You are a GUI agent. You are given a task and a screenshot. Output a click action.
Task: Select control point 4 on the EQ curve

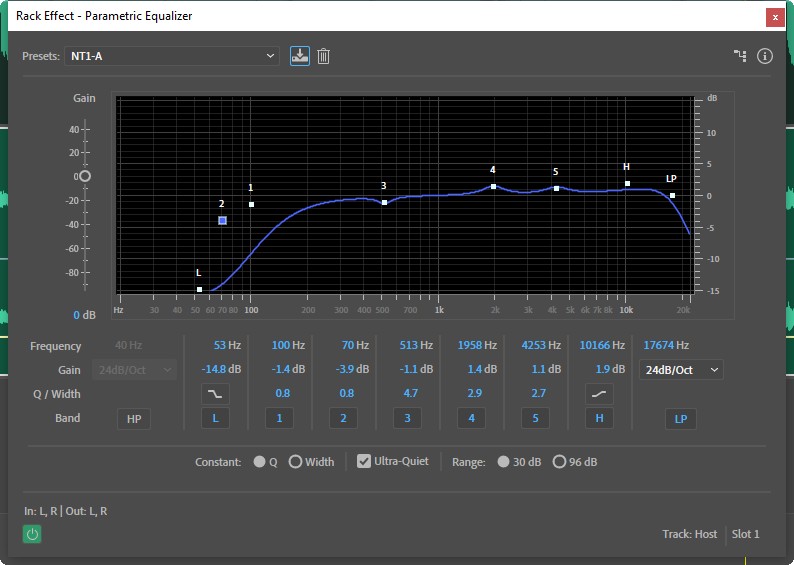coord(493,186)
